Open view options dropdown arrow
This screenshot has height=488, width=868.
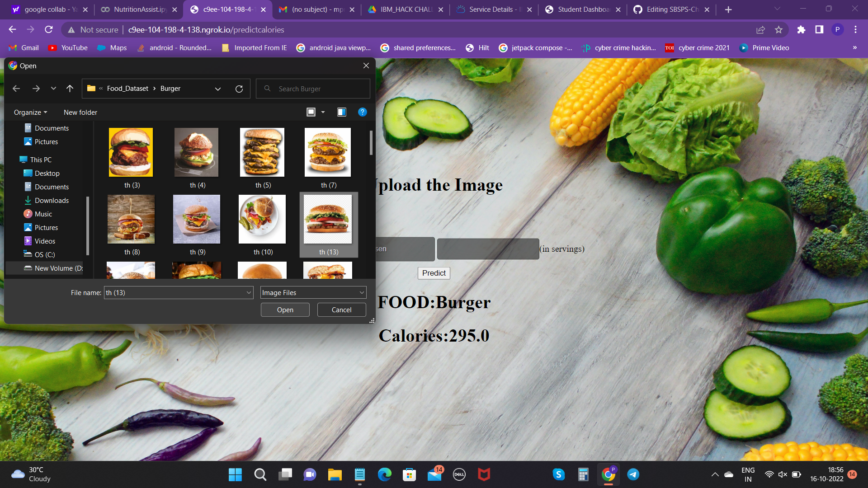click(x=323, y=112)
